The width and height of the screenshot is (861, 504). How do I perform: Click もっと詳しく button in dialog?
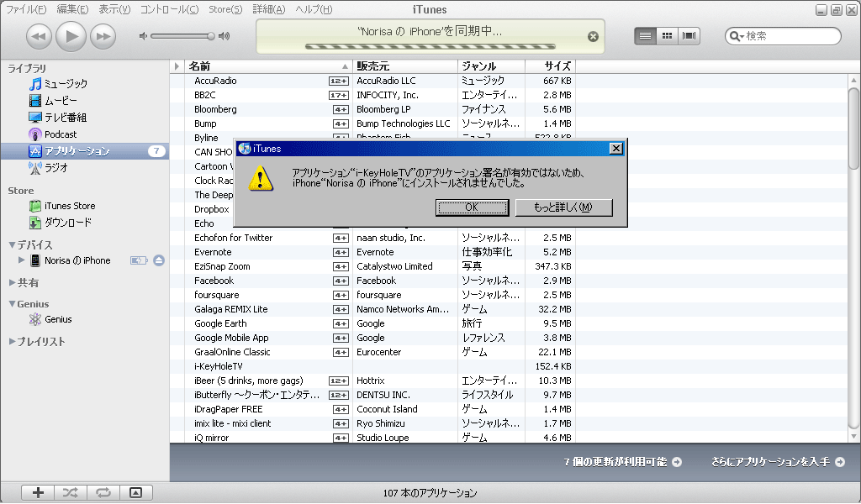(x=563, y=207)
